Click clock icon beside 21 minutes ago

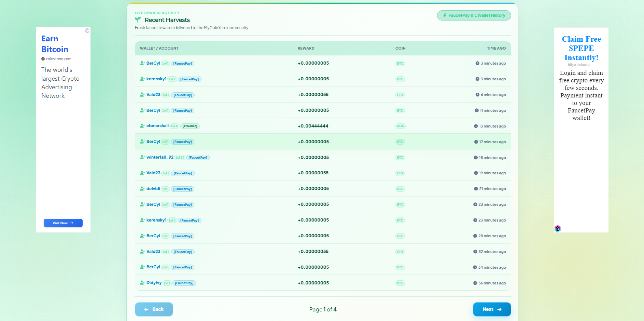[476, 189]
